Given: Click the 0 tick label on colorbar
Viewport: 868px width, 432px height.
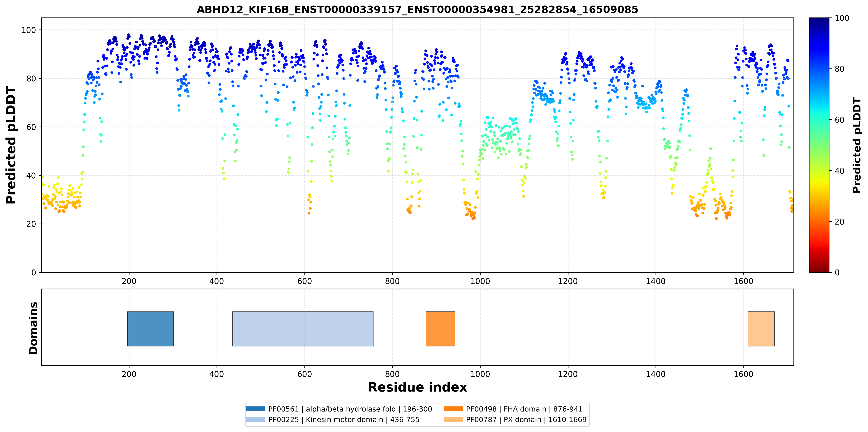Looking at the screenshot, I should [837, 272].
